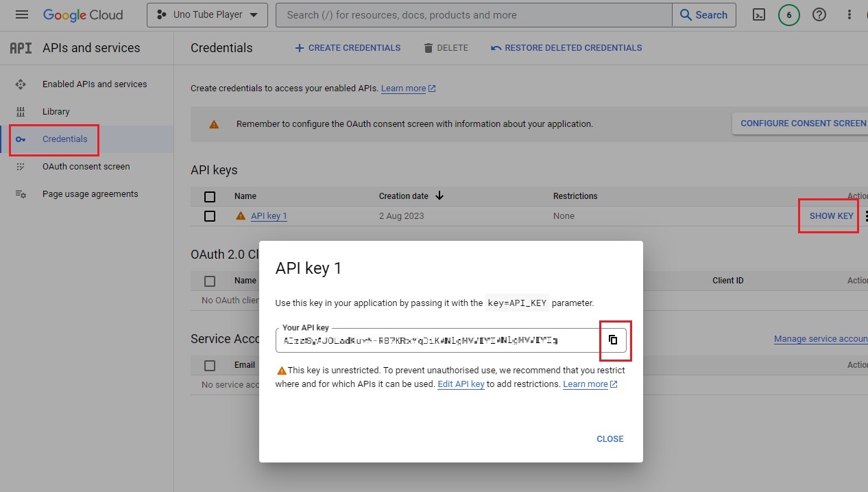Go to OAuth consent screen section

click(84, 166)
